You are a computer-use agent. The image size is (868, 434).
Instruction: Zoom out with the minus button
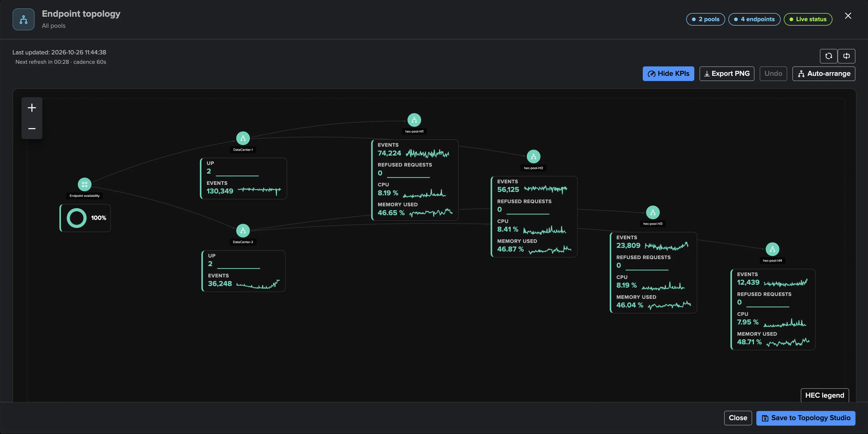pos(32,129)
